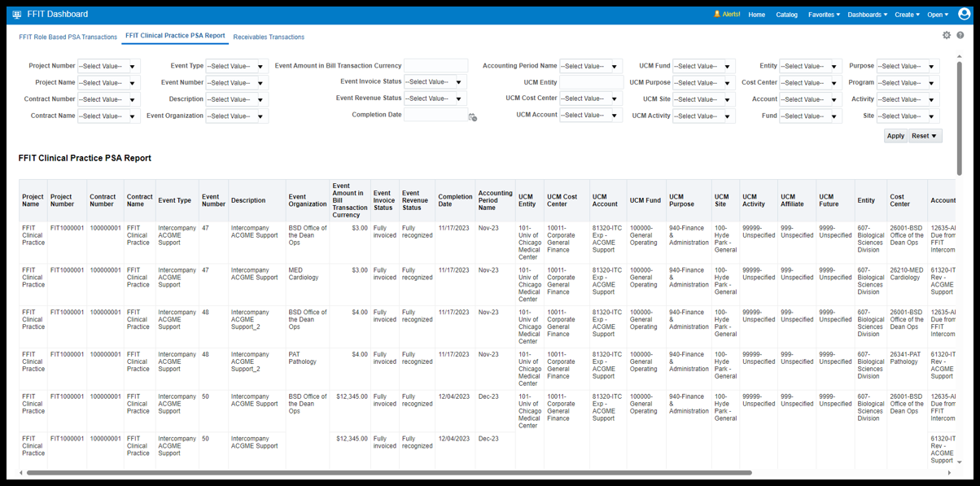Open the user profile avatar menu
980x486 pixels.
click(x=965, y=14)
